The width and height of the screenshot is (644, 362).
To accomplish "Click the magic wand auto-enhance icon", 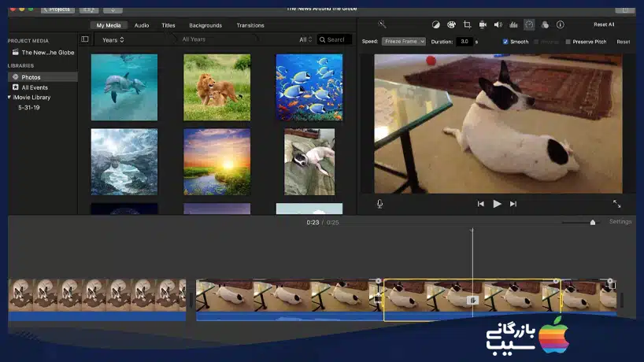I will (x=382, y=24).
